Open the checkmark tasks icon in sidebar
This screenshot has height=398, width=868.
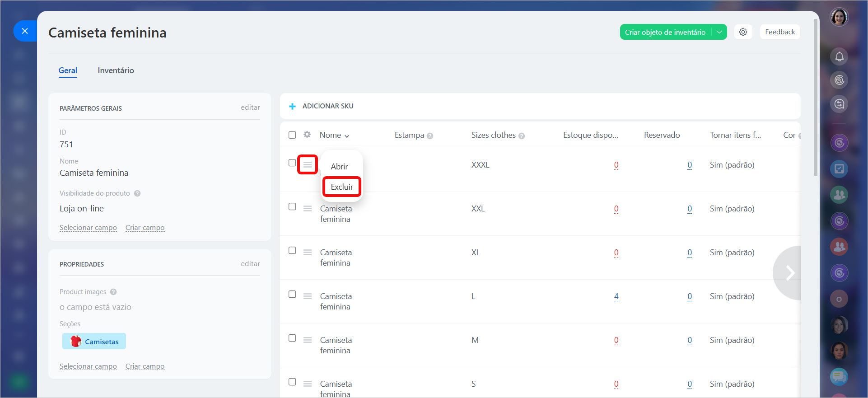[839, 169]
